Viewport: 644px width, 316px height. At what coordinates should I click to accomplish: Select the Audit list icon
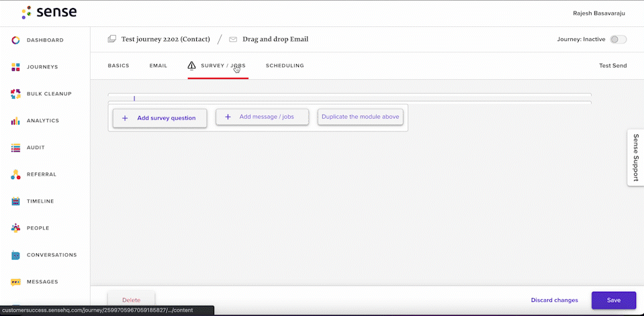[x=15, y=148]
